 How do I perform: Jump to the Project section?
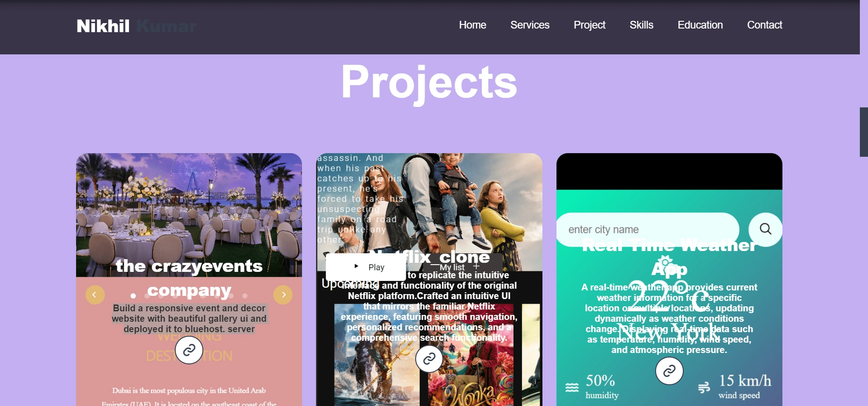point(589,25)
